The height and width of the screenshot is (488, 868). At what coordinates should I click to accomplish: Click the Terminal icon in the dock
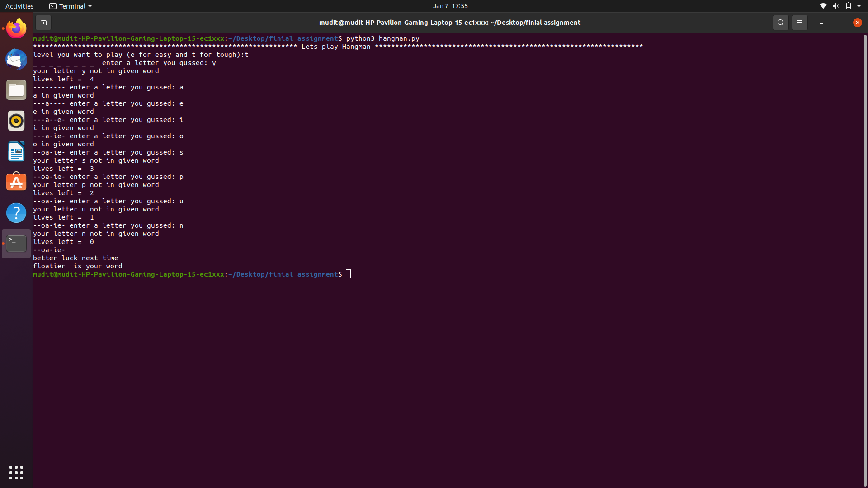(16, 244)
